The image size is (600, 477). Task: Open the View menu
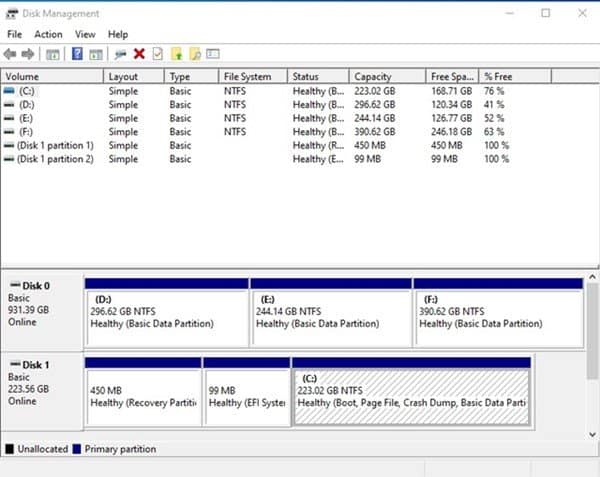tap(85, 34)
